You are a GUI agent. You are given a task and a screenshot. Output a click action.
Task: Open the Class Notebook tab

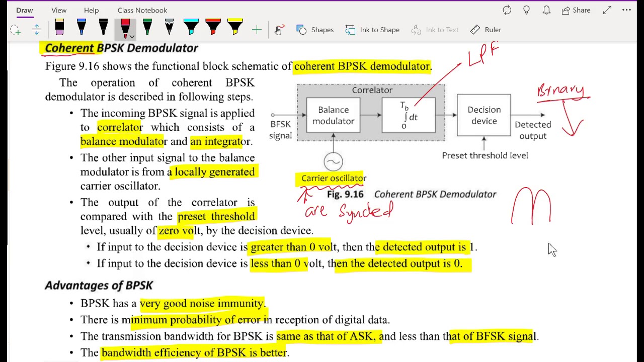coord(142,10)
